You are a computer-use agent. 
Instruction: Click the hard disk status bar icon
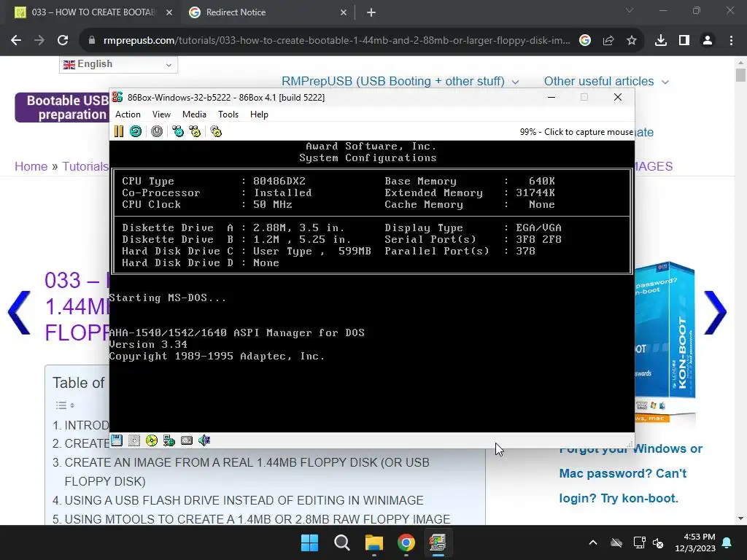(x=187, y=440)
